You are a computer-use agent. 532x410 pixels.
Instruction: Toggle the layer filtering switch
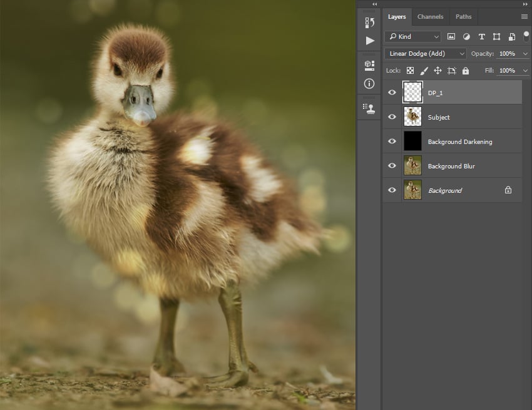[x=526, y=36]
